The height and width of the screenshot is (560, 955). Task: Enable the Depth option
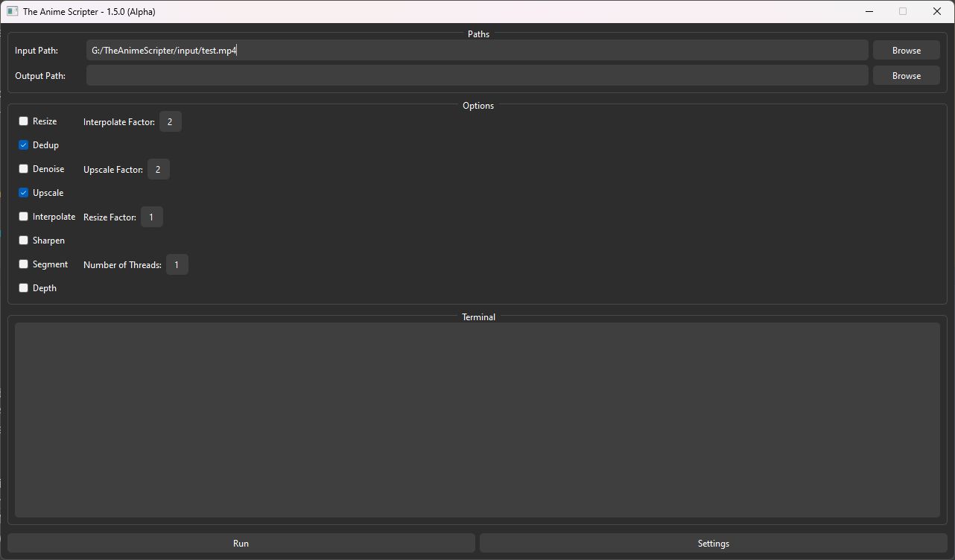23,287
